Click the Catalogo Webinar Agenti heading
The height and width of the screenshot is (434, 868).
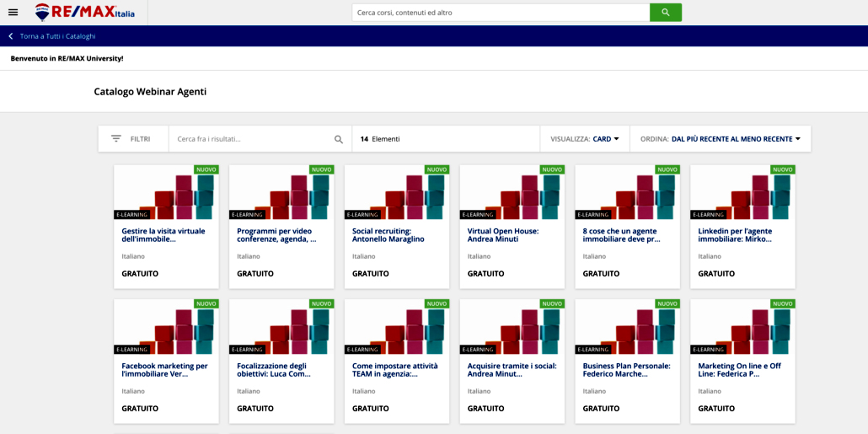click(x=150, y=92)
